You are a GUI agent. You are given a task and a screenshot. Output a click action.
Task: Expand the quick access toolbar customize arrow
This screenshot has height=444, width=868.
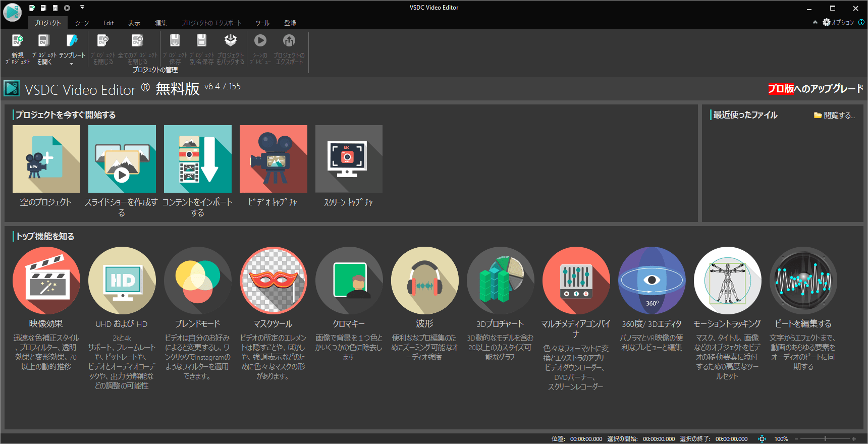coord(82,7)
